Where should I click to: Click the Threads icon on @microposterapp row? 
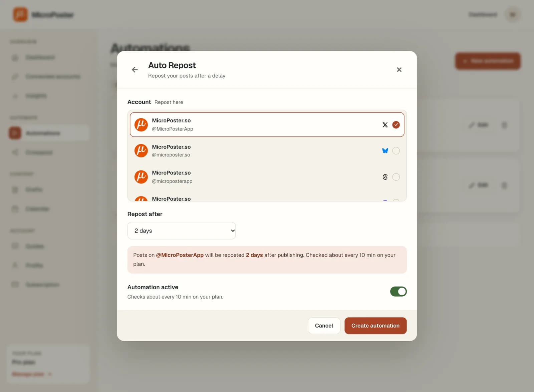385,177
